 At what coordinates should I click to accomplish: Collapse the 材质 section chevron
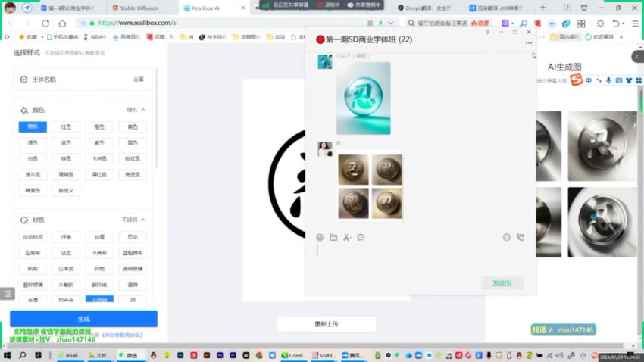[x=143, y=220]
